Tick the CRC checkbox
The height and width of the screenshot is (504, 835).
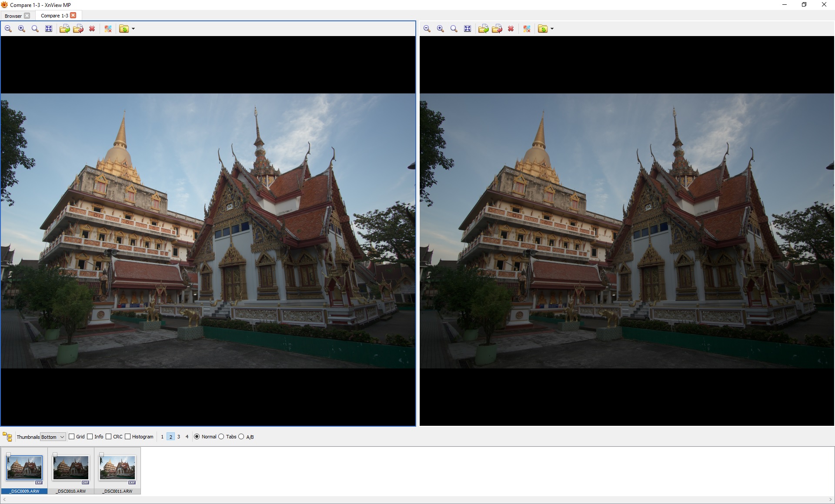(x=109, y=437)
